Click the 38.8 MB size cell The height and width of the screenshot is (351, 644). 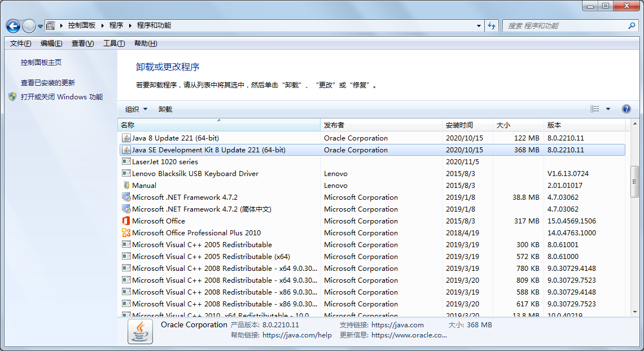point(525,197)
